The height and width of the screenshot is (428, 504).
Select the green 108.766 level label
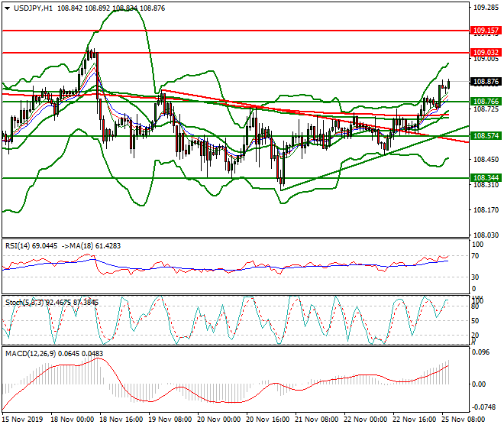[486, 102]
